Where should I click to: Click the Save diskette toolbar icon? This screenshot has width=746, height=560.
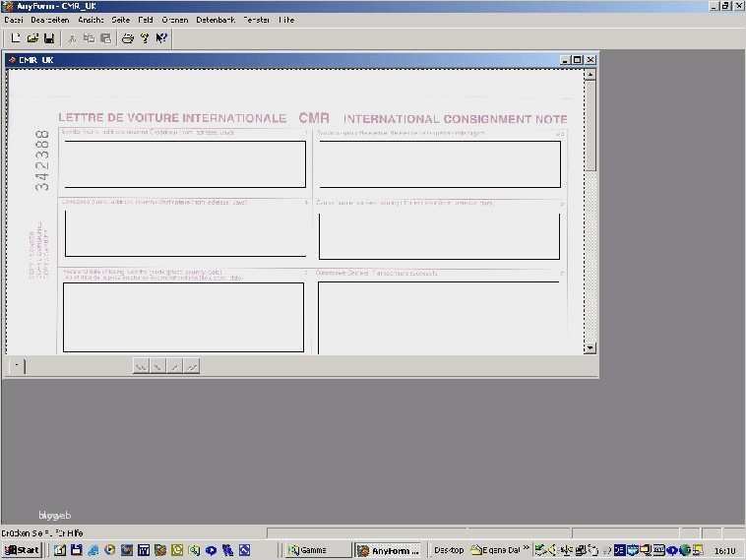coord(49,38)
